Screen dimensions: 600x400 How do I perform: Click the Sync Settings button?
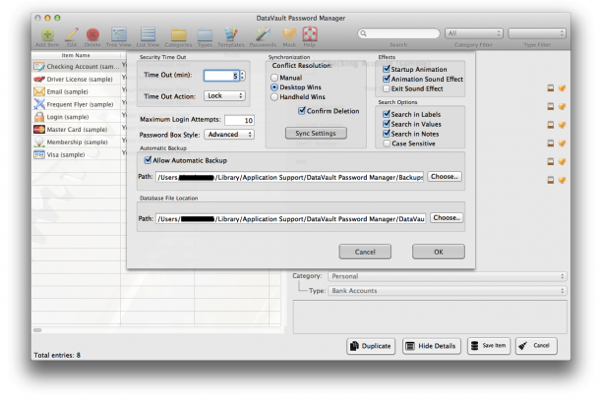point(316,133)
